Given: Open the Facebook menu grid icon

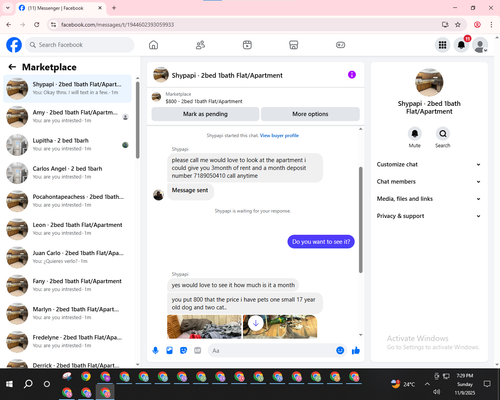Looking at the screenshot, I should click(442, 45).
